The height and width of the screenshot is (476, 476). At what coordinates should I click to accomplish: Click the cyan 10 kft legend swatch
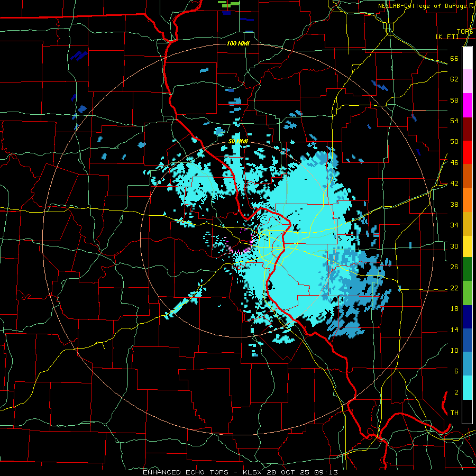(467, 388)
